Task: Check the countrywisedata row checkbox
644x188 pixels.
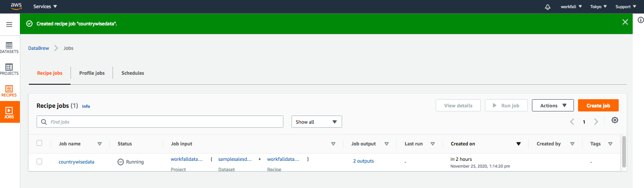Action: (39, 161)
